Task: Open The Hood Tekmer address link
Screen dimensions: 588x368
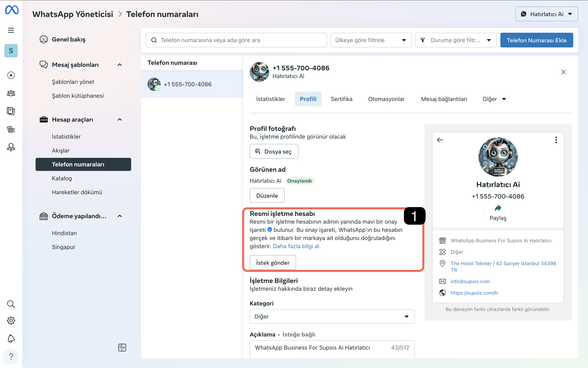Action: point(503,267)
